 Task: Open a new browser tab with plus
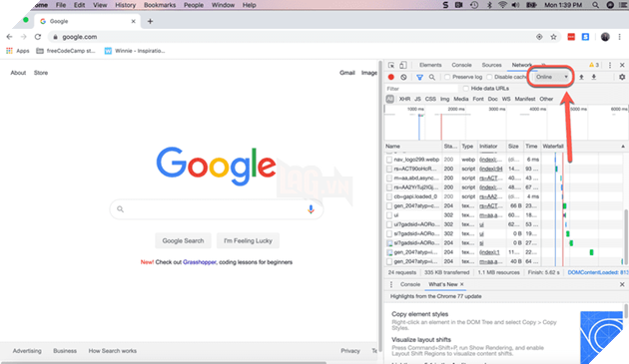pos(150,21)
